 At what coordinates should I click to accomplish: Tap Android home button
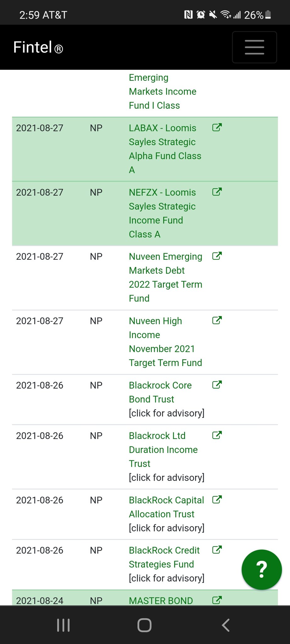(145, 625)
